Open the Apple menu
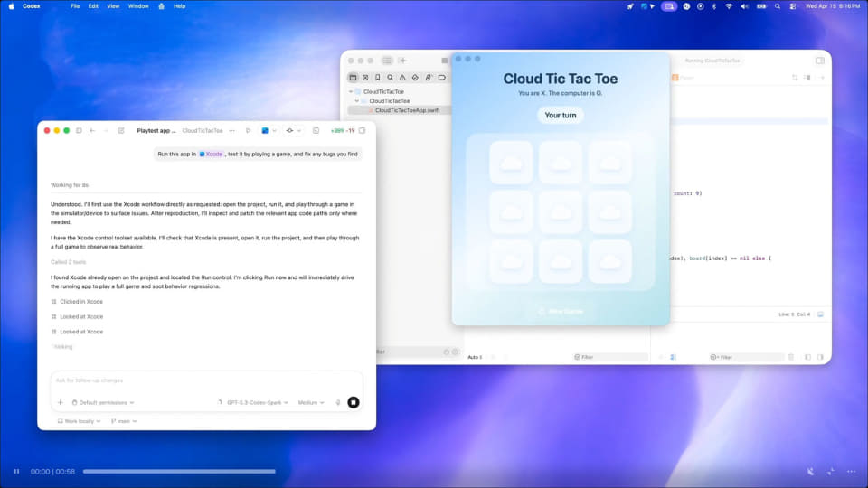 click(11, 6)
